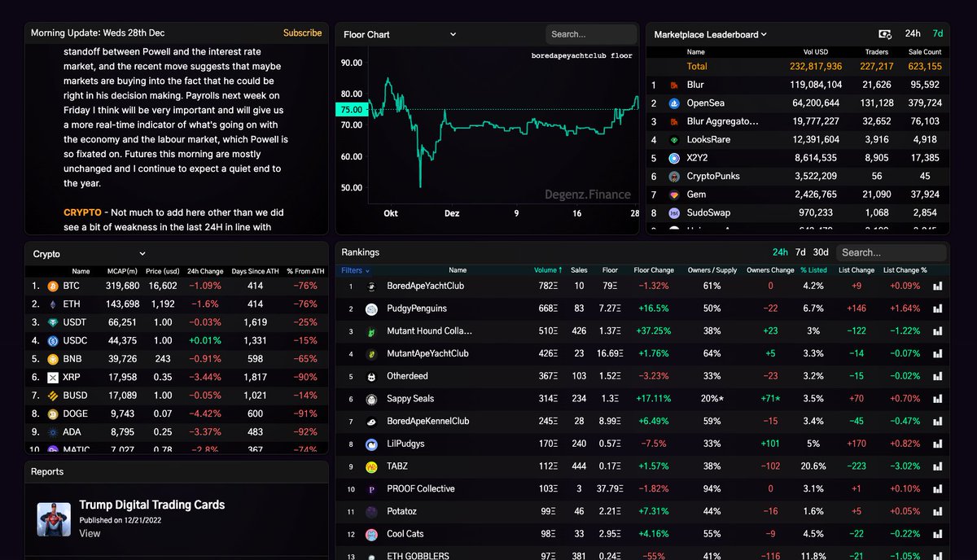Open the MutantApeYachtClub collection name
Image resolution: width=977 pixels, height=560 pixels.
coord(427,353)
